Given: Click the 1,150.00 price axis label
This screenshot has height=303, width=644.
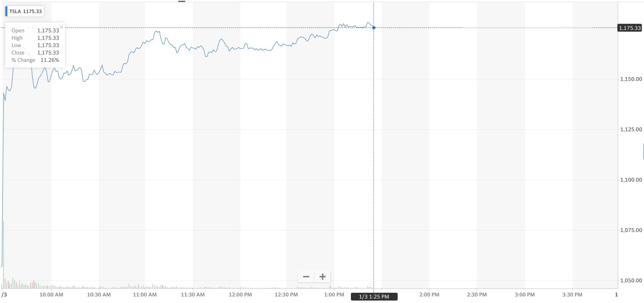Looking at the screenshot, I should point(631,79).
